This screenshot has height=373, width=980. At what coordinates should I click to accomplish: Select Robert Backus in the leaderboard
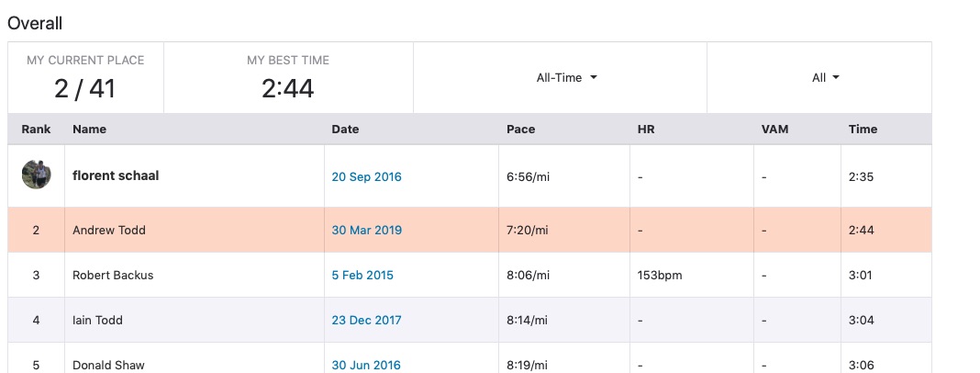[113, 276]
